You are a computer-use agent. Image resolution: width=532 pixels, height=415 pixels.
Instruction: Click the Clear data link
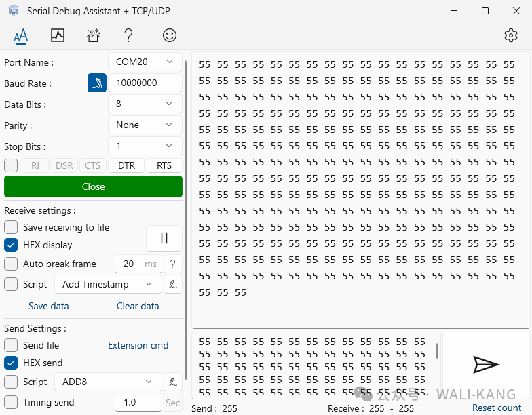click(138, 306)
